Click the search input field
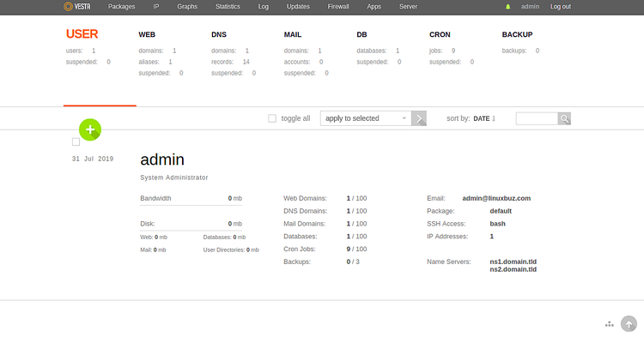Screen dimensions: 644x337 click(537, 118)
